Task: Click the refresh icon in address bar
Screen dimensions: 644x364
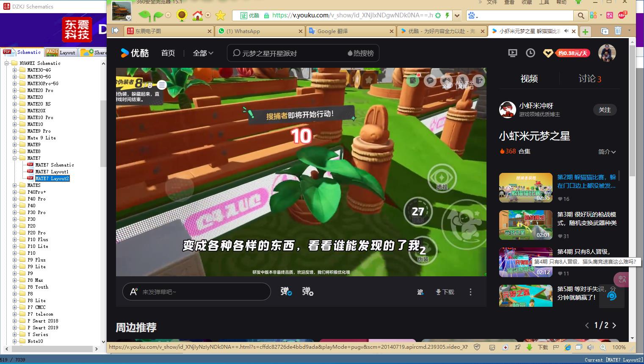Action: pyautogui.click(x=438, y=16)
